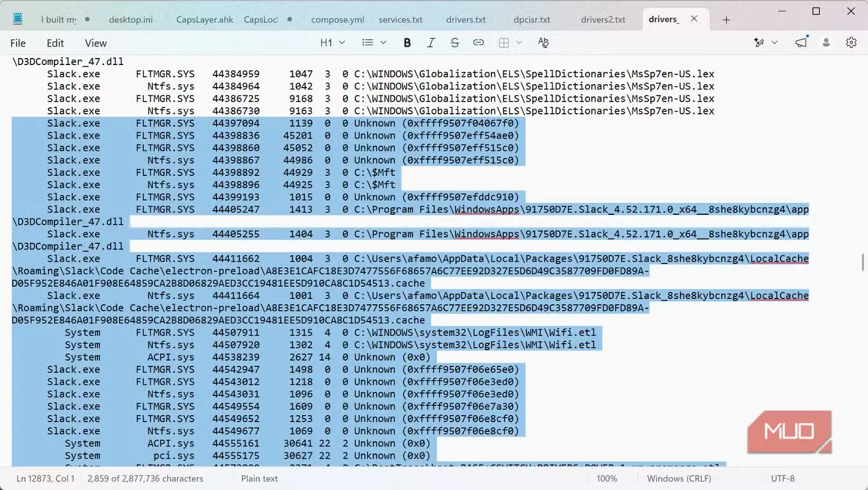Click the Plain text format indicator
This screenshot has width=868, height=490.
[x=259, y=478]
